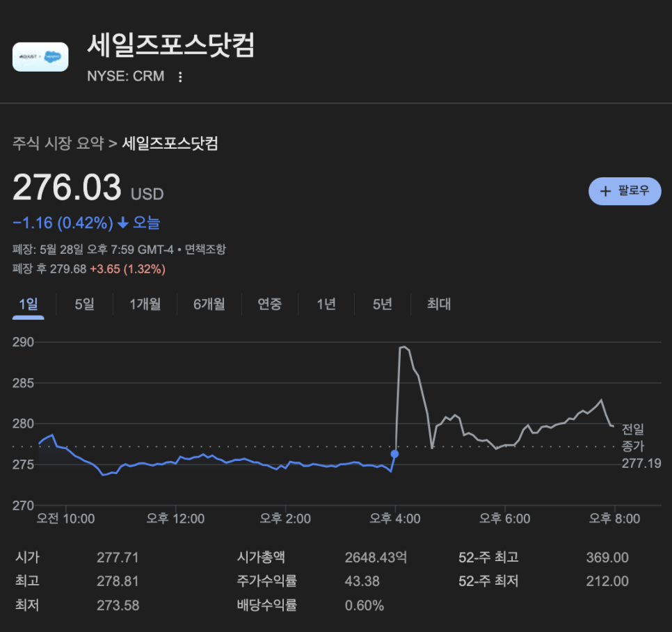This screenshot has width=672, height=632.
Task: Select the 연중 chart tab
Action: click(x=270, y=305)
